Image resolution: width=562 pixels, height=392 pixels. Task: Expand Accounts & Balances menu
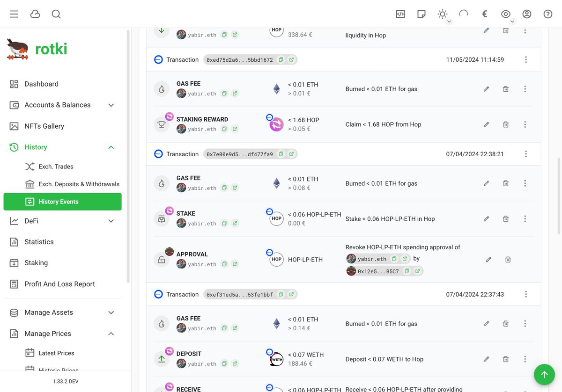[x=62, y=105]
